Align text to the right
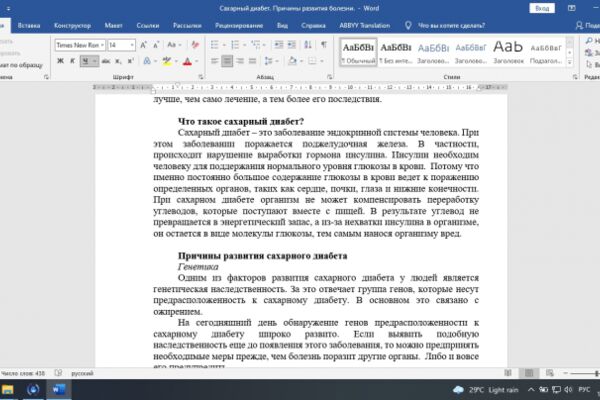600x400 pixels. coord(240,61)
